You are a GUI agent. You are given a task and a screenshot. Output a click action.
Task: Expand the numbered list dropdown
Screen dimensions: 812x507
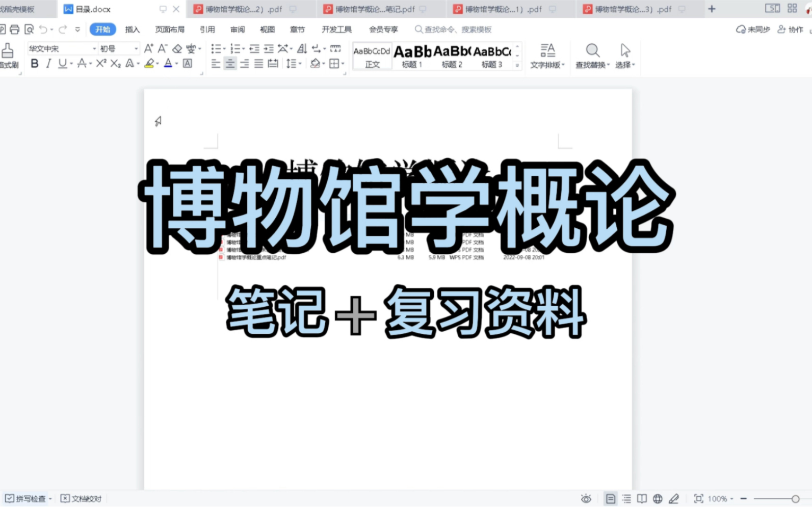click(244, 49)
